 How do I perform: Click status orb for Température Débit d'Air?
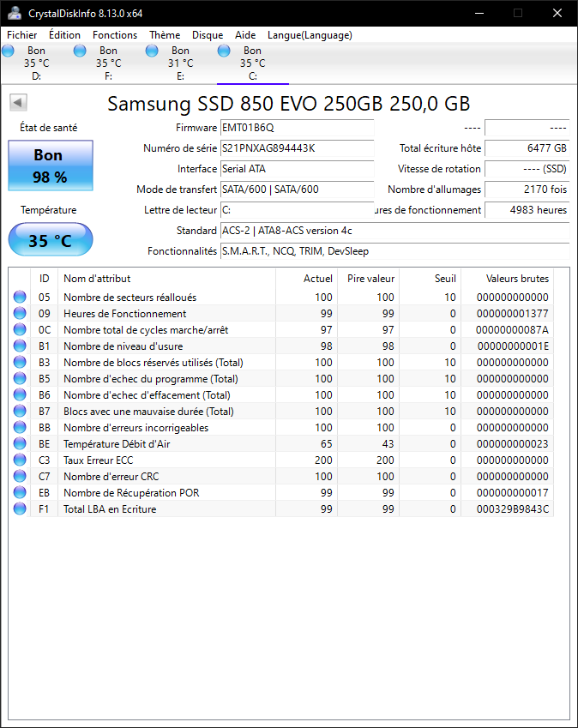coord(20,443)
